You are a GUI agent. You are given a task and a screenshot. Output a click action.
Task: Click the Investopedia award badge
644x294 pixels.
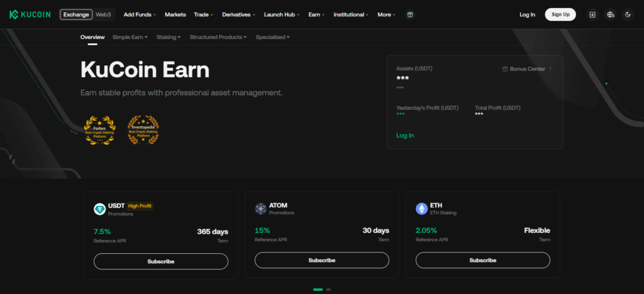click(x=143, y=130)
